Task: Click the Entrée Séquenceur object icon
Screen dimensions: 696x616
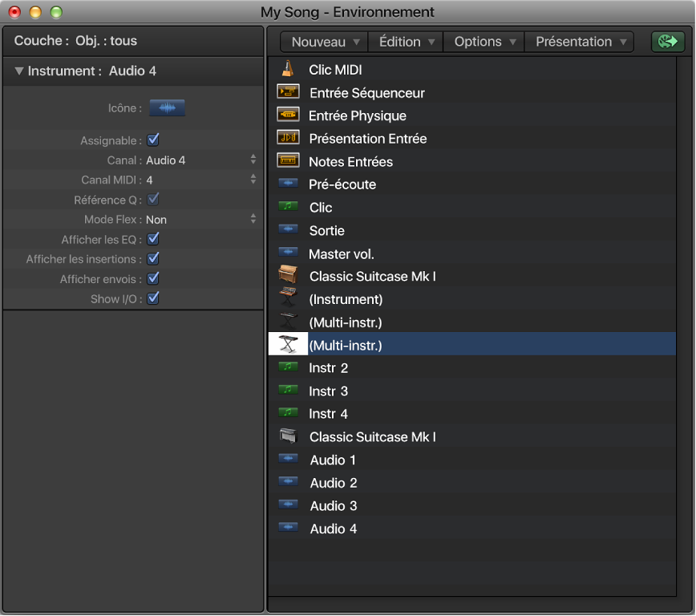Action: coord(288,92)
